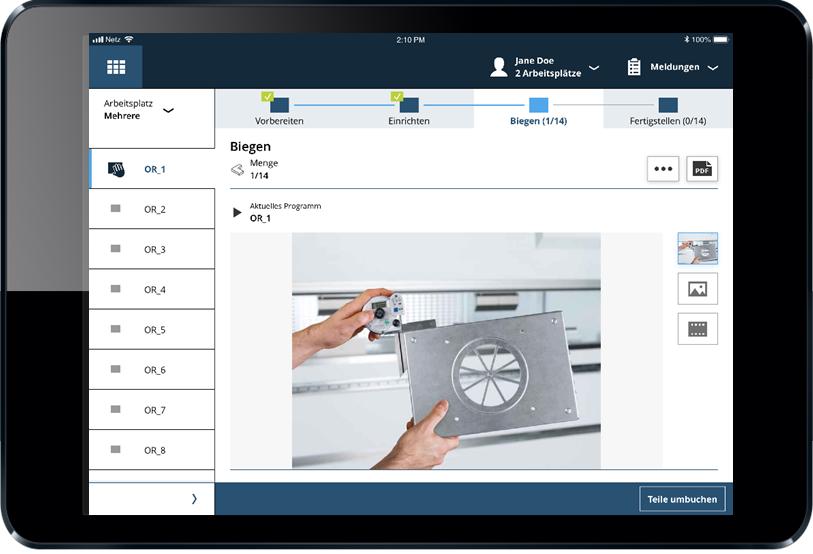The width and height of the screenshot is (813, 554).
Task: Click the progress line between Vorbereiten and Einrichten
Action: click(x=344, y=105)
